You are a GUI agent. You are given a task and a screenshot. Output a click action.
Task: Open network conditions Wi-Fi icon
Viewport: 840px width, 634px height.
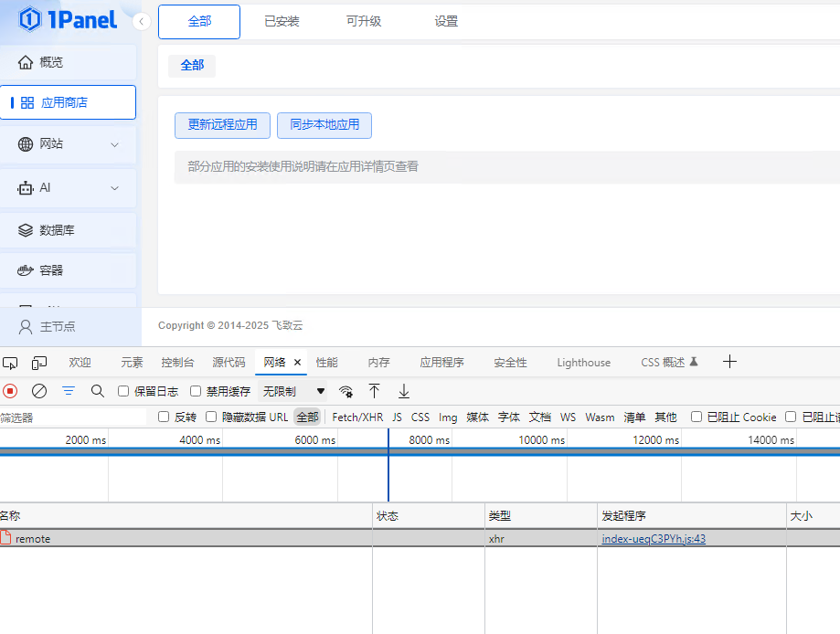click(x=346, y=391)
